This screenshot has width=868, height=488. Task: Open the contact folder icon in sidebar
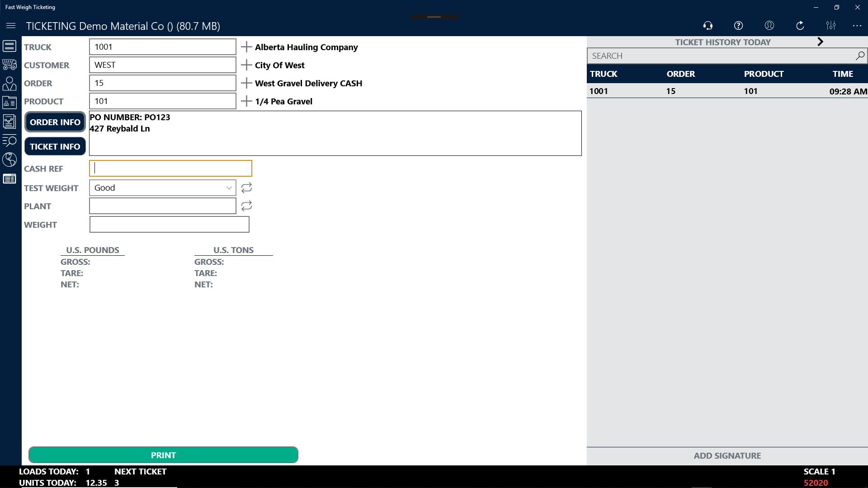(x=9, y=103)
